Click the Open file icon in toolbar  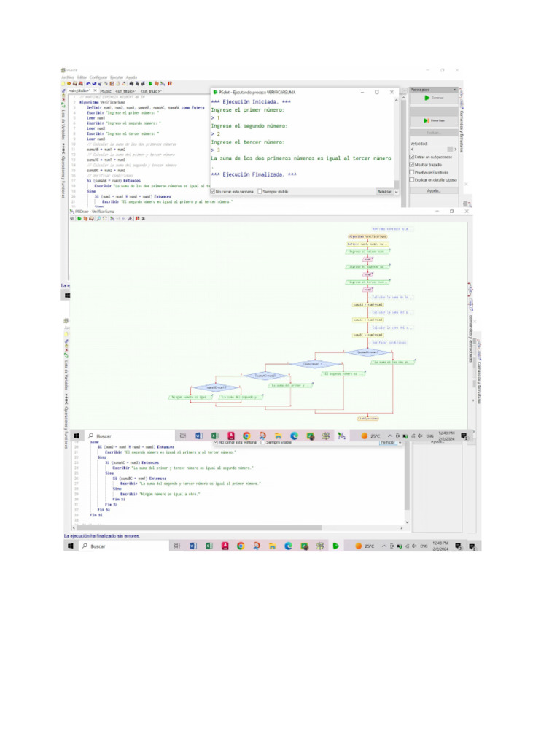pos(69,84)
